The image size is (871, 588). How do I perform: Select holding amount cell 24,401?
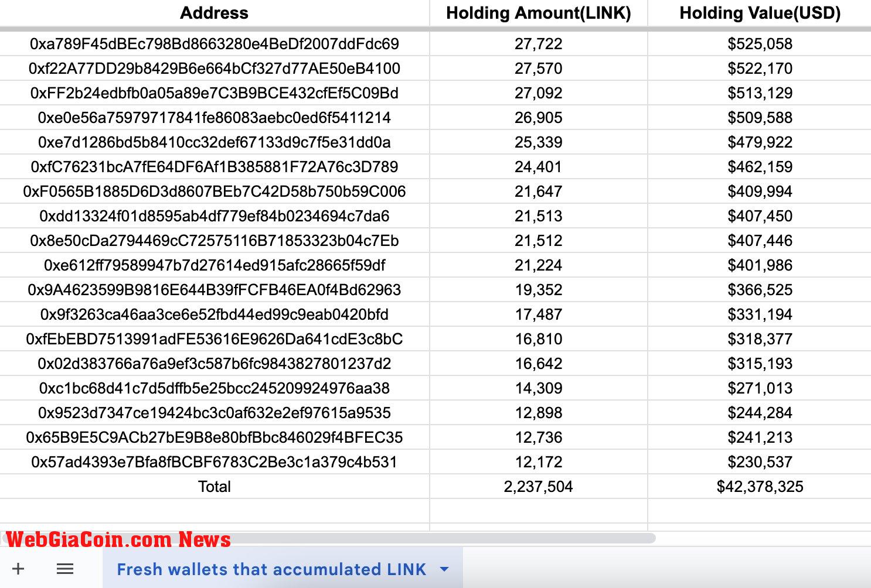pos(539,167)
